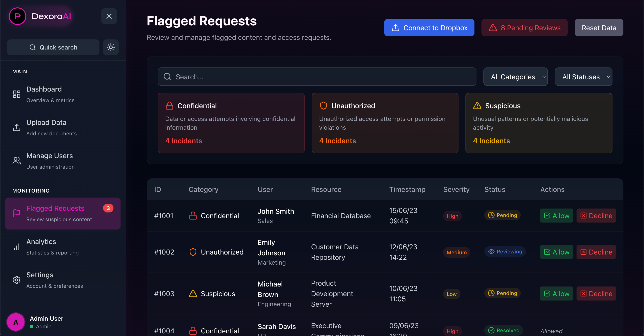Filter by the Confidential category card
This screenshot has height=336, width=644.
tap(231, 123)
